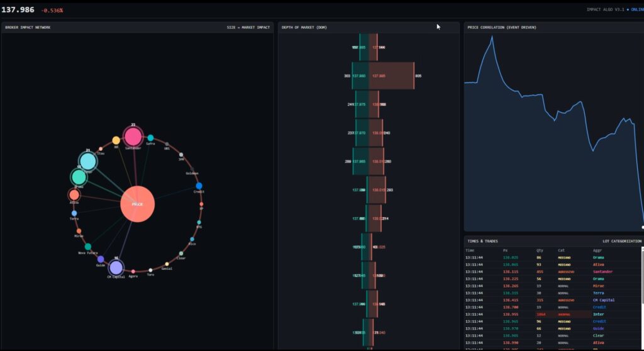
Task: Select the Santander broker node
Action: (133, 136)
